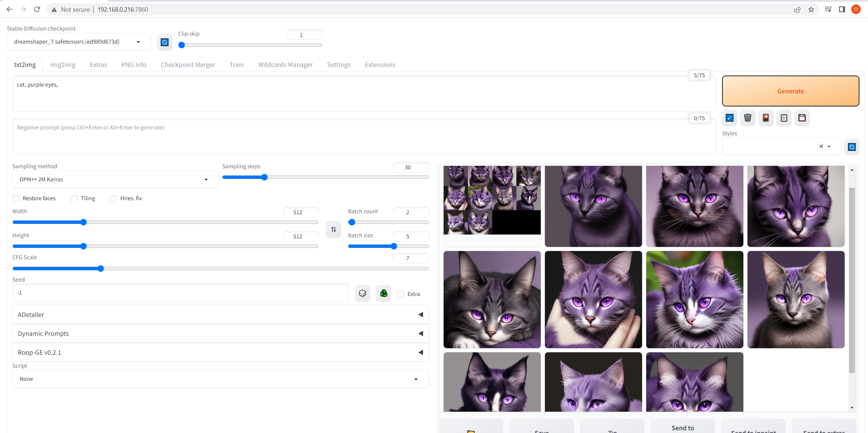Viewport: 868px width, 433px height.
Task: Save current prompt as style floppy icon
Action: pos(802,118)
